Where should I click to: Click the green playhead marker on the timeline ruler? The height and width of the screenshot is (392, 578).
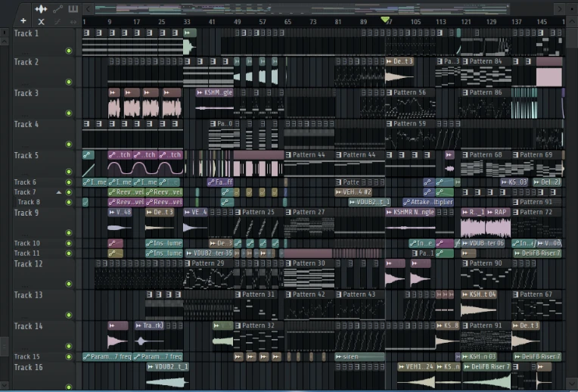point(385,20)
